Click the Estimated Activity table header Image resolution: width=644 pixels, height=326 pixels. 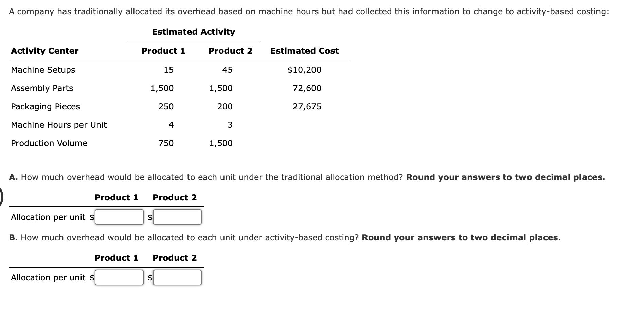193,32
